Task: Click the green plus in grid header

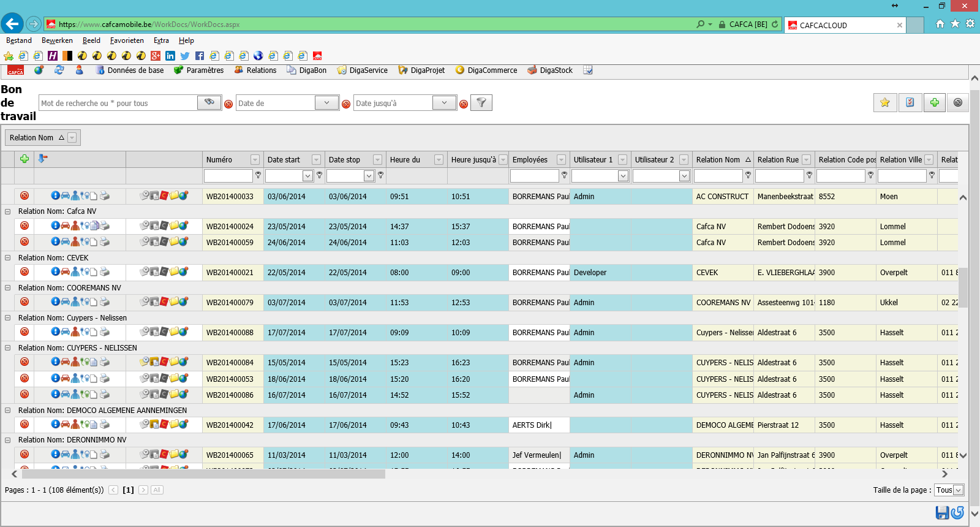Action: [24, 159]
